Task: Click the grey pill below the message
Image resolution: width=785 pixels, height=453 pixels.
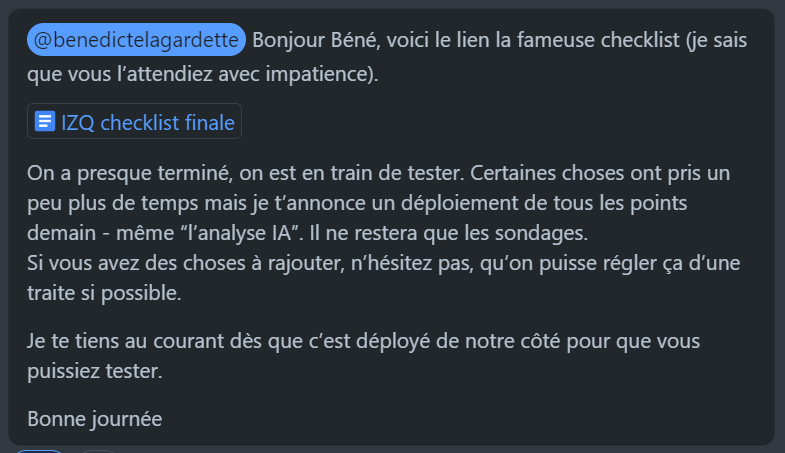Action: click(x=97, y=451)
